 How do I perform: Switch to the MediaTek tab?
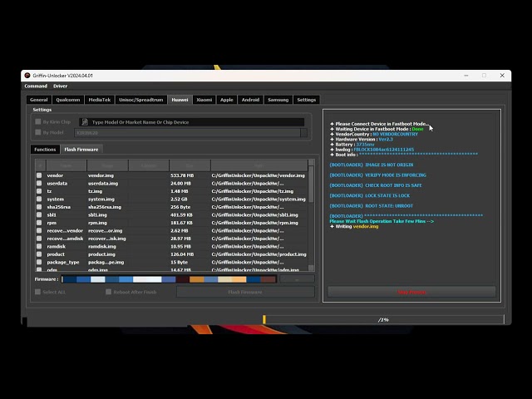point(100,100)
